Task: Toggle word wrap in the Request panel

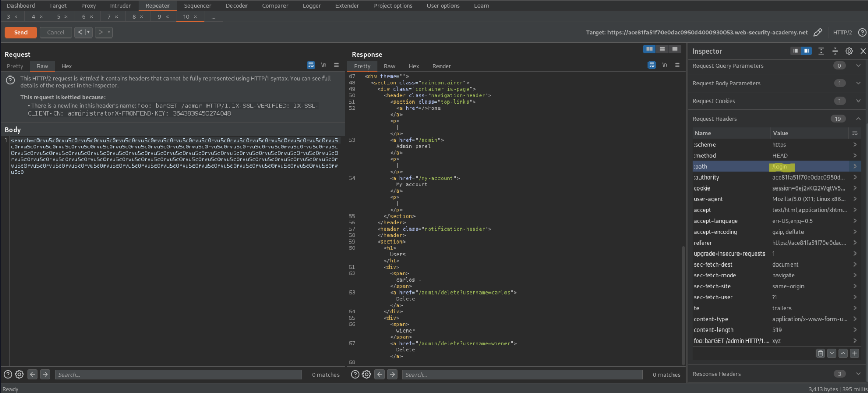Action: (x=311, y=65)
